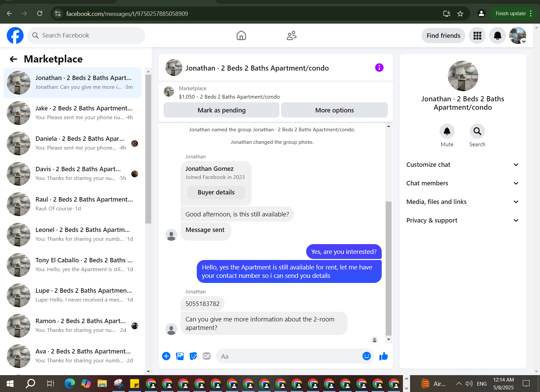The image size is (540, 392).
Task: Open the Friends icon in top navigation
Action: tap(292, 35)
